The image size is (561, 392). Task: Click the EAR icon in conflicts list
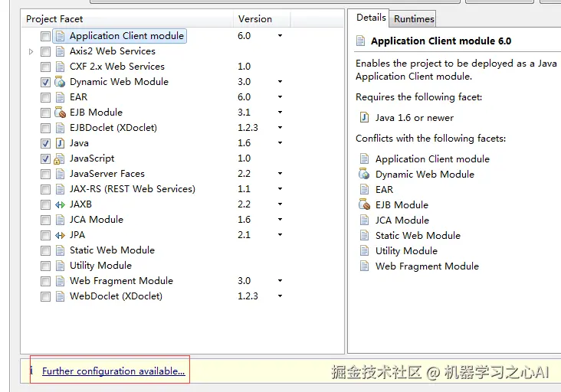coord(364,189)
